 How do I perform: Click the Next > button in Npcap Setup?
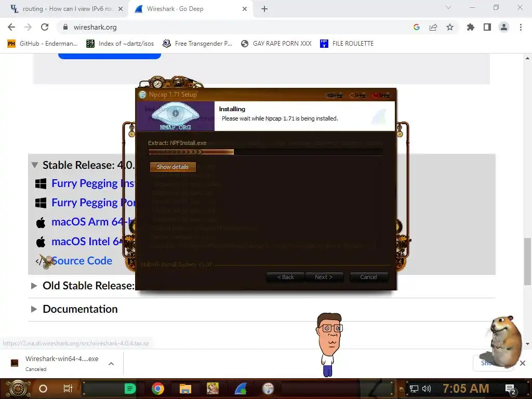point(323,277)
